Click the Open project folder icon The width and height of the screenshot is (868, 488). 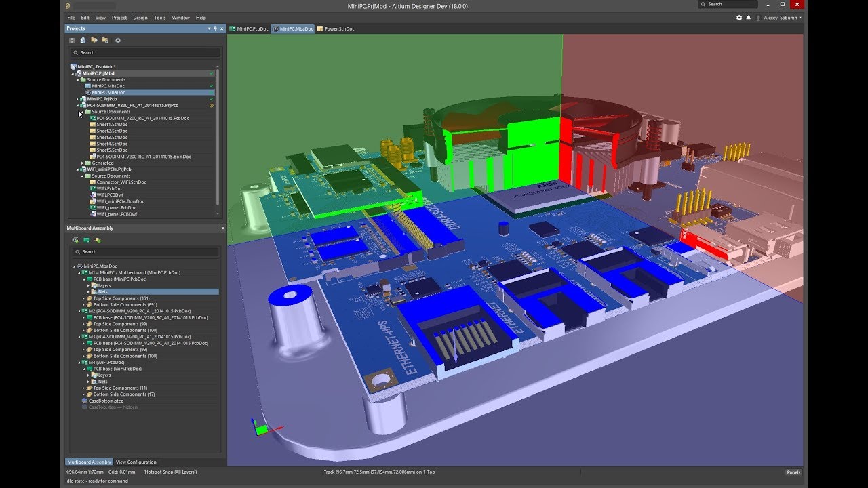[x=94, y=41]
